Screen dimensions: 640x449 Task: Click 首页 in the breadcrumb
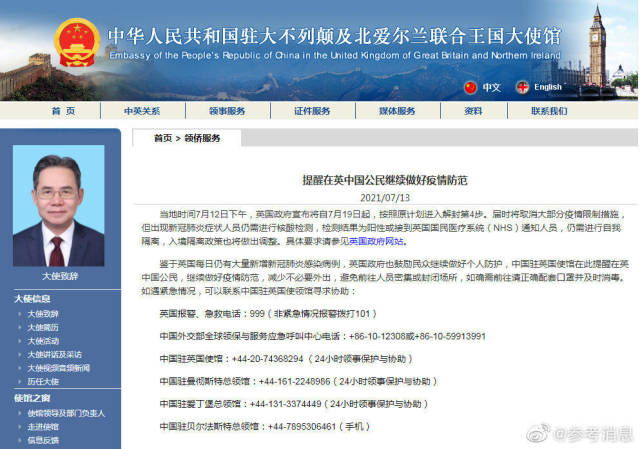[162, 138]
